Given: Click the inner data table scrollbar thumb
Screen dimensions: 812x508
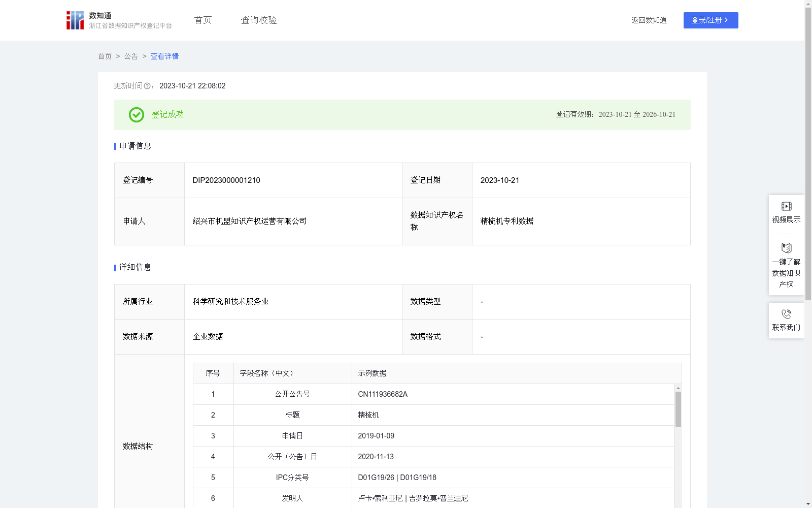Looking at the screenshot, I should click(678, 409).
